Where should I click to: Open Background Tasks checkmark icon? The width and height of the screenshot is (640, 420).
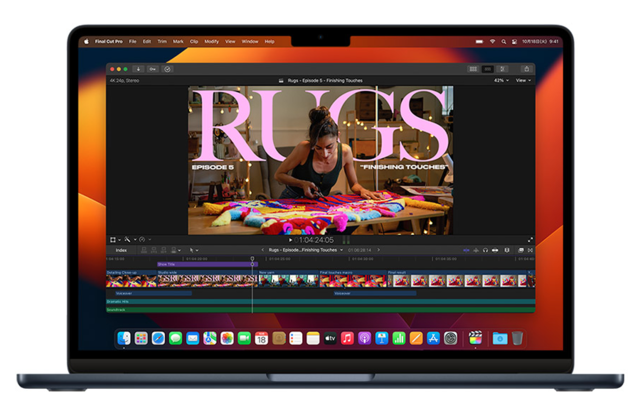(166, 69)
